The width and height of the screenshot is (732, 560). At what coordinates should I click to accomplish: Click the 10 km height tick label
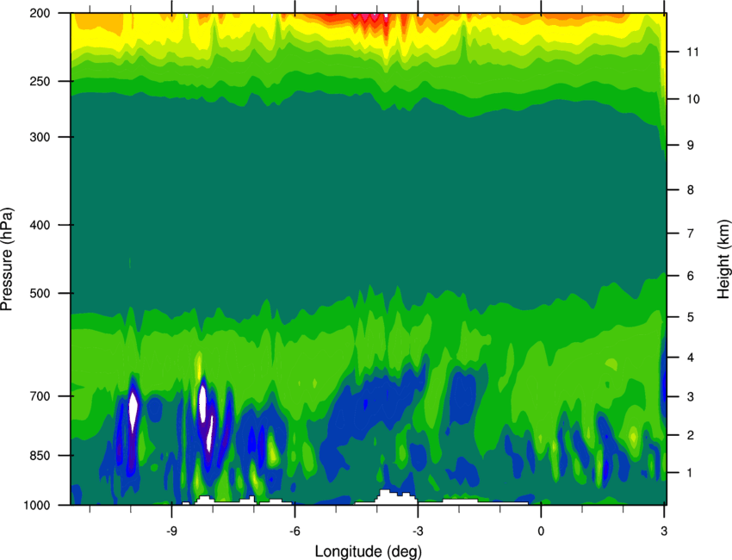pyautogui.click(x=692, y=99)
